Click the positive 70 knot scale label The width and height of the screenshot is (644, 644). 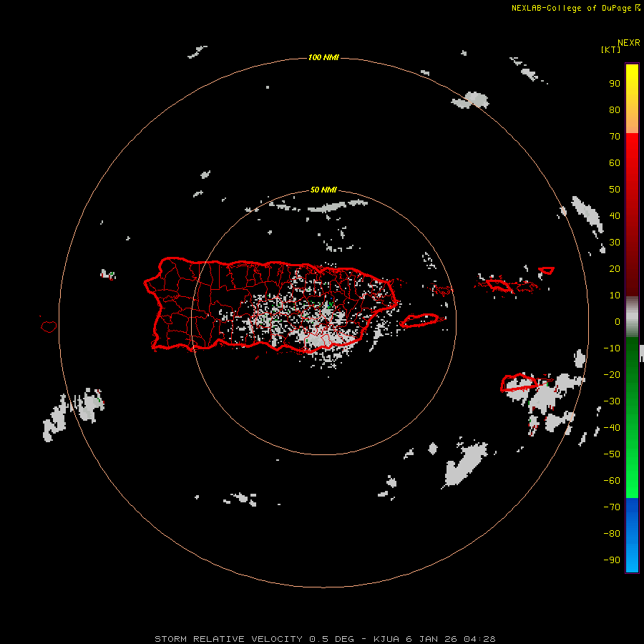pyautogui.click(x=615, y=137)
